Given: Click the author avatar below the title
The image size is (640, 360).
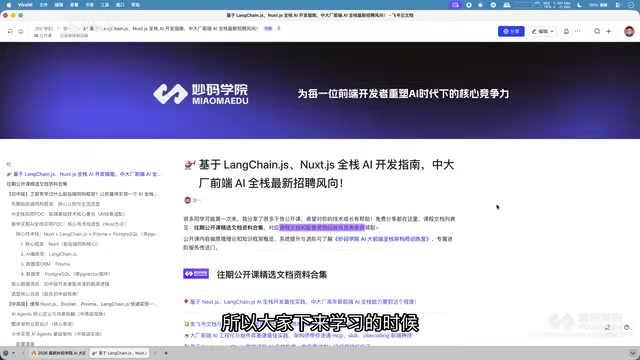Looking at the screenshot, I should pyautogui.click(x=187, y=200).
